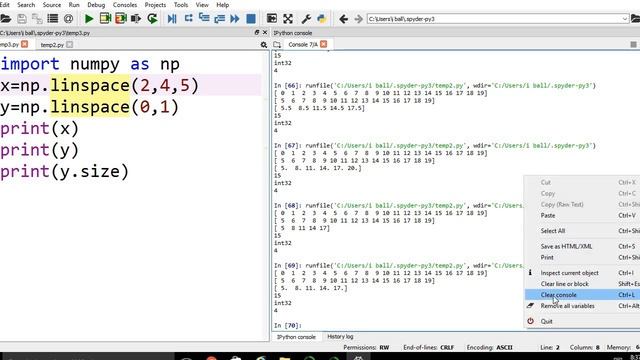Switch to the History log tab

pyautogui.click(x=340, y=337)
